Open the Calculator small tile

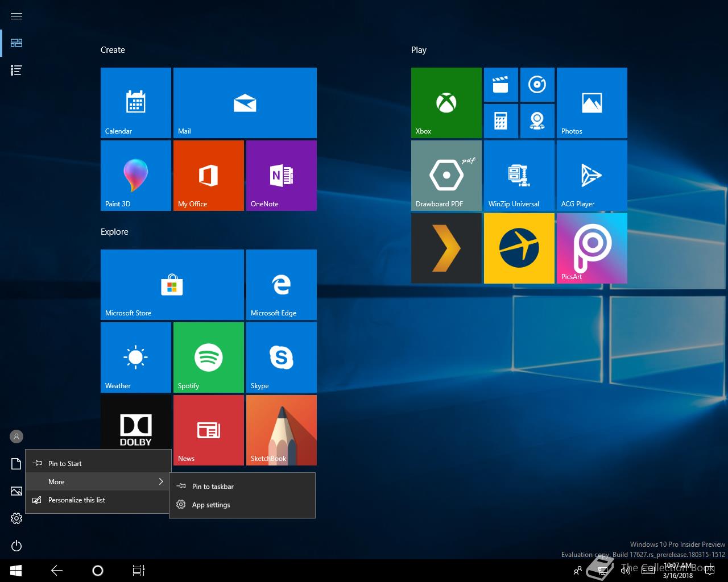(x=501, y=121)
